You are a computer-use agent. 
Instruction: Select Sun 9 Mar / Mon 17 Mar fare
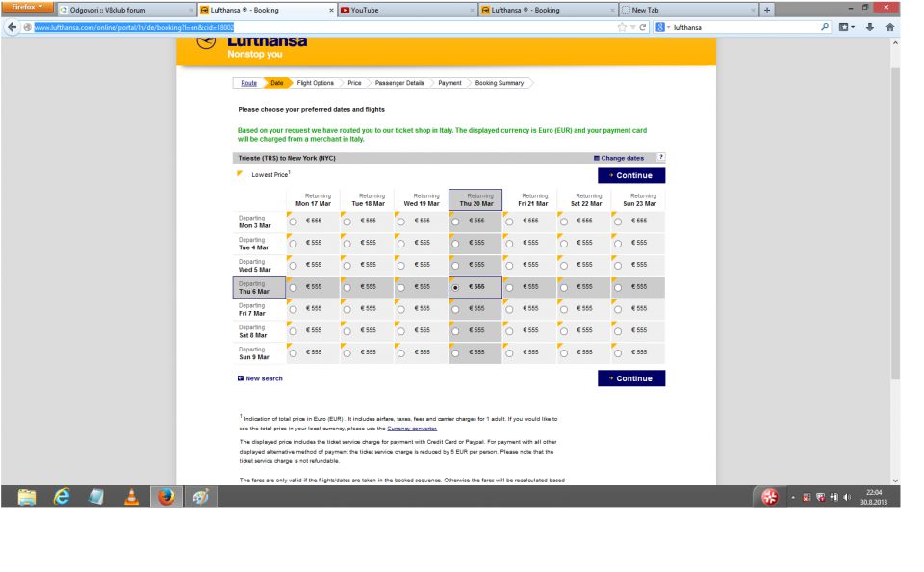pos(293,353)
